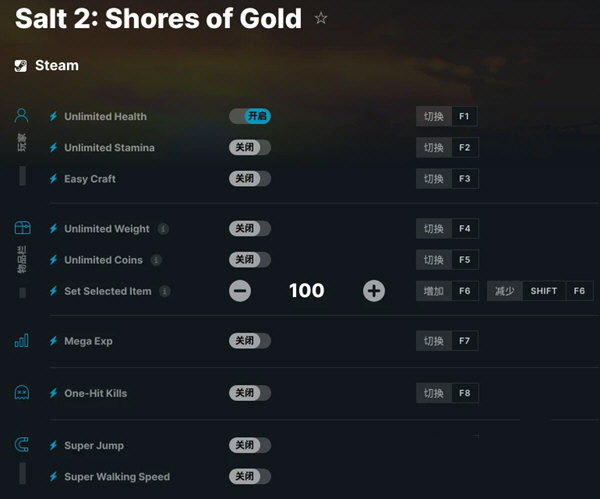Select the physics magnet category icon
600x499 pixels.
point(22,445)
